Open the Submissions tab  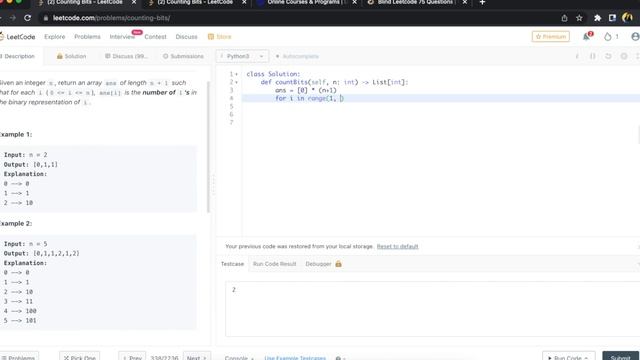(183, 56)
